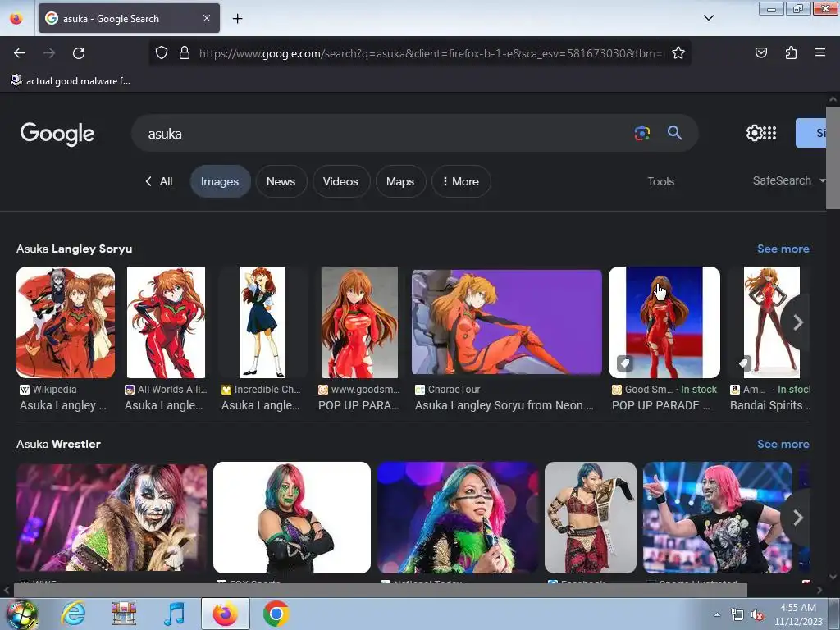The image size is (840, 630).
Task: Click the Google logo
Action: coord(57,134)
